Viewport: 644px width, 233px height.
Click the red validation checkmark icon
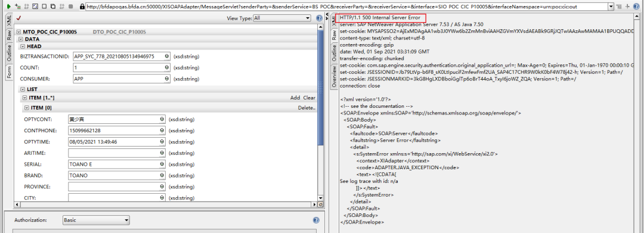tap(18, 18)
